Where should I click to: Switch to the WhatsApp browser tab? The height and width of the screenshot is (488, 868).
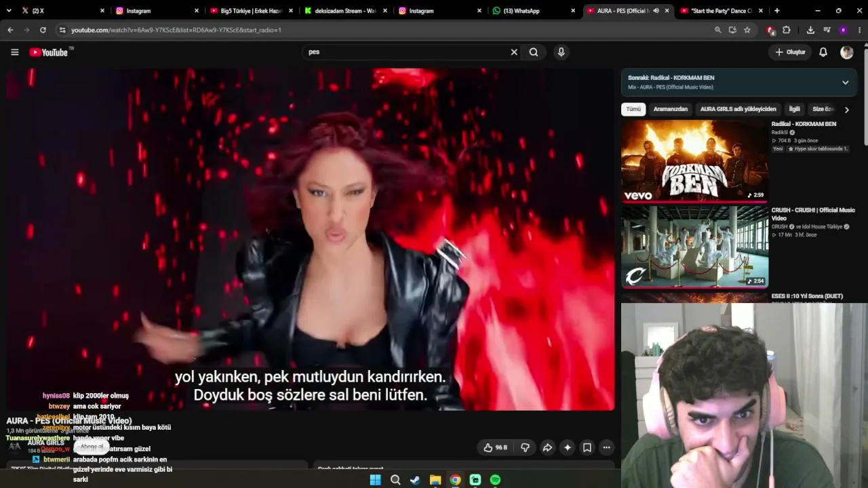click(x=533, y=11)
